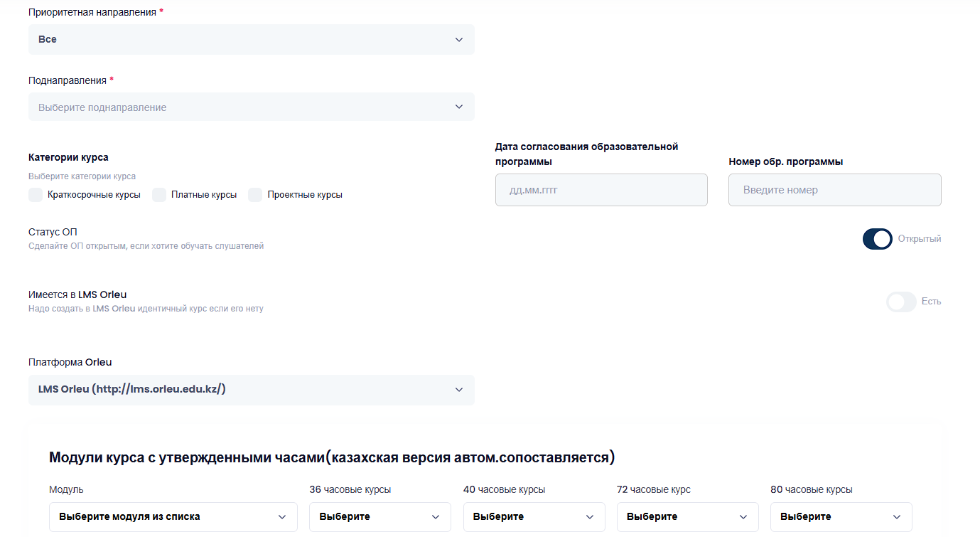Click chevron arrow in Приоритетная направления field

click(459, 40)
